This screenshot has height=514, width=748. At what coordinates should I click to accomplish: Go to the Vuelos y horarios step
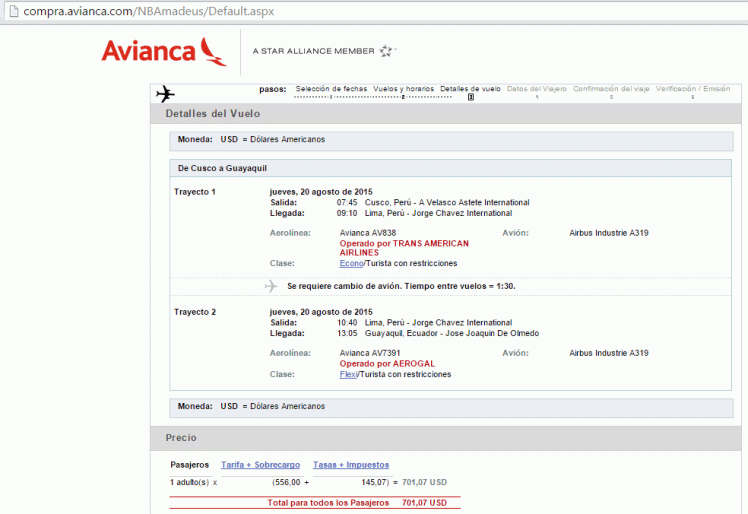[x=403, y=89]
